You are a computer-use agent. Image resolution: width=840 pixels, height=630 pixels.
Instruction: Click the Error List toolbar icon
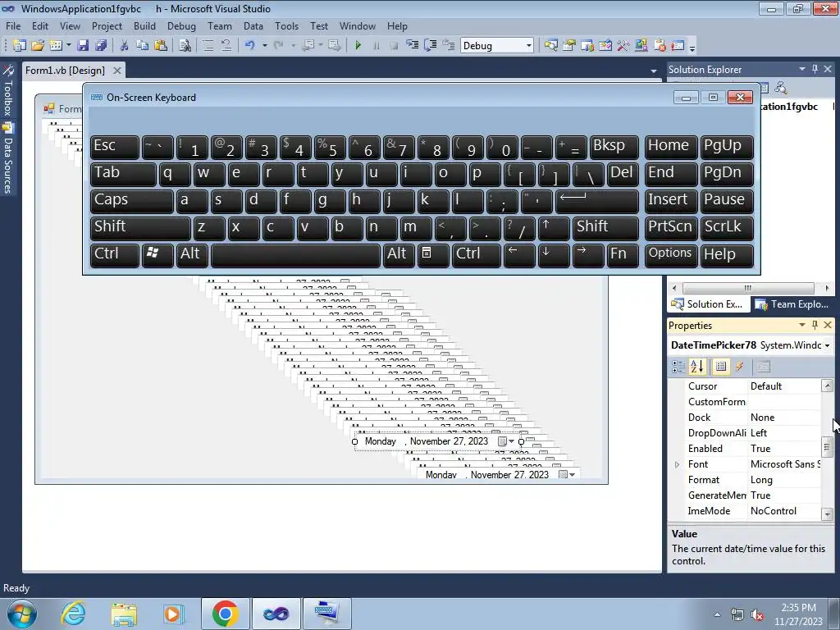coord(660,46)
